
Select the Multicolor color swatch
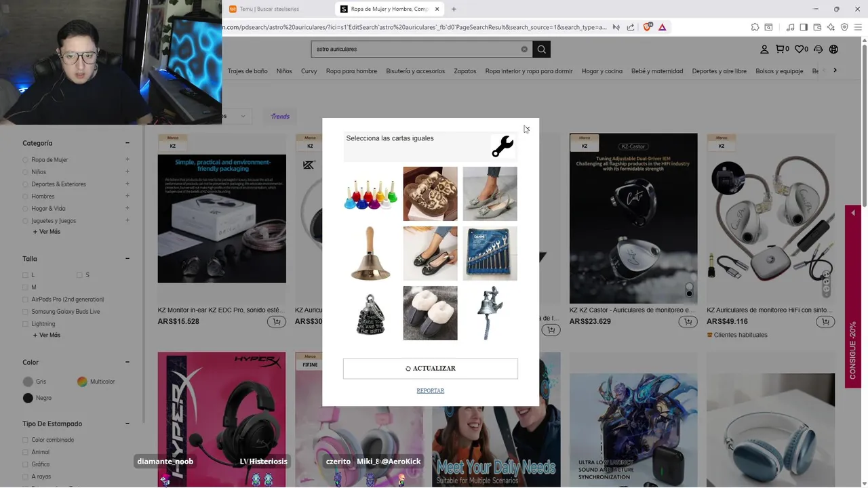coord(82,382)
